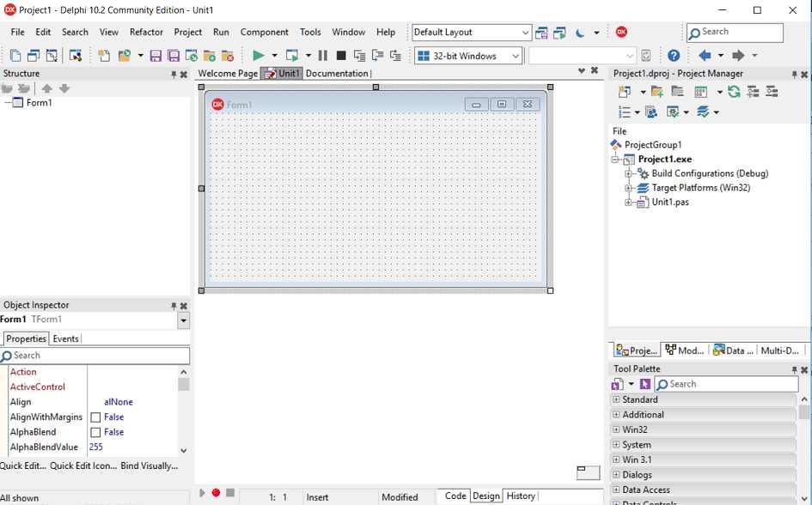The image size is (812, 505).
Task: Open the Default Layout dropdown
Action: (525, 33)
